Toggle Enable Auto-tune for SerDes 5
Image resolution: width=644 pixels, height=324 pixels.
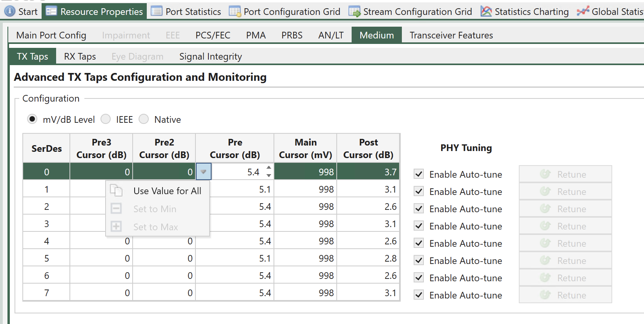[419, 260]
